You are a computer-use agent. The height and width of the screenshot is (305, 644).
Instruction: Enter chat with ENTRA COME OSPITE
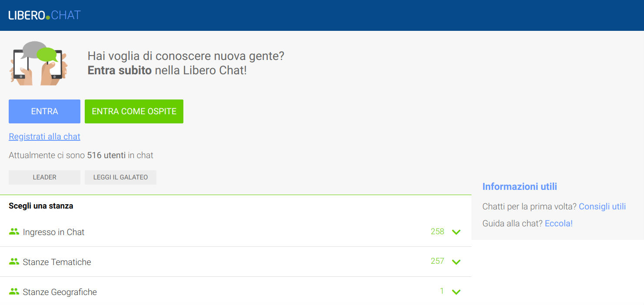coord(134,111)
